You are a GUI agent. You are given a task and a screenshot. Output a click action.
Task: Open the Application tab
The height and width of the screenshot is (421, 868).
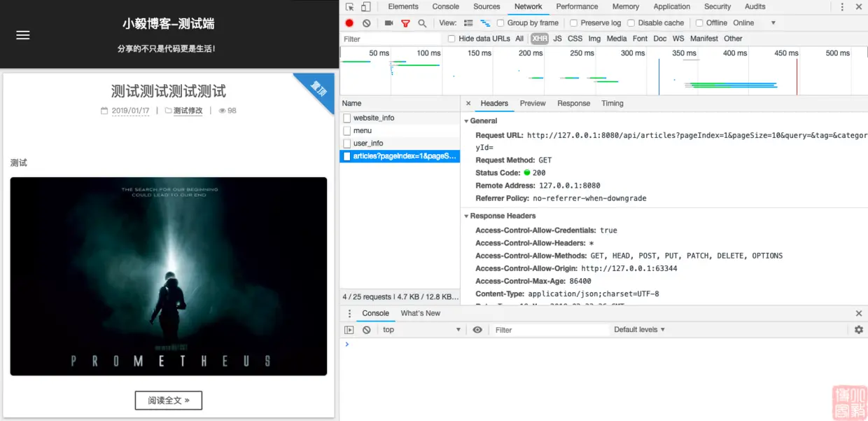point(672,7)
